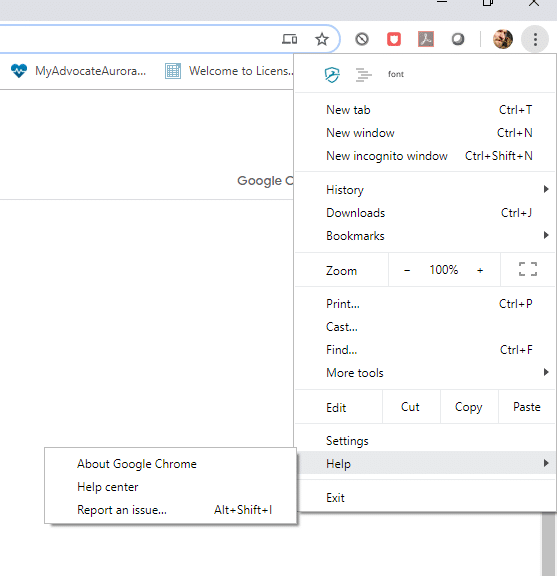Click the cast/device icon in address bar
Viewport: 557px width, 576px height.
point(290,39)
